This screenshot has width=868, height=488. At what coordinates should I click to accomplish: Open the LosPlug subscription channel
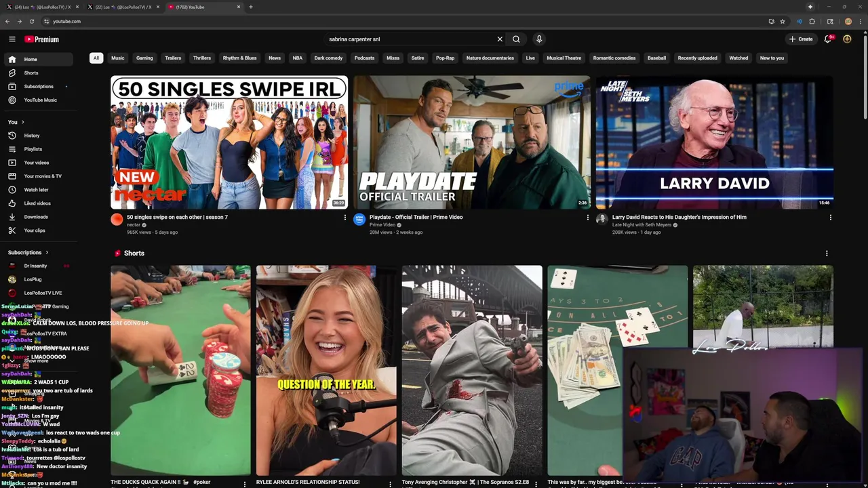38,279
